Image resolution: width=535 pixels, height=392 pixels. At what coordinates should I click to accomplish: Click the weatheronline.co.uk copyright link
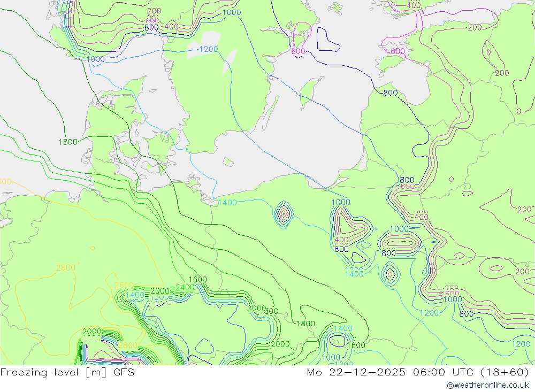[488, 385]
